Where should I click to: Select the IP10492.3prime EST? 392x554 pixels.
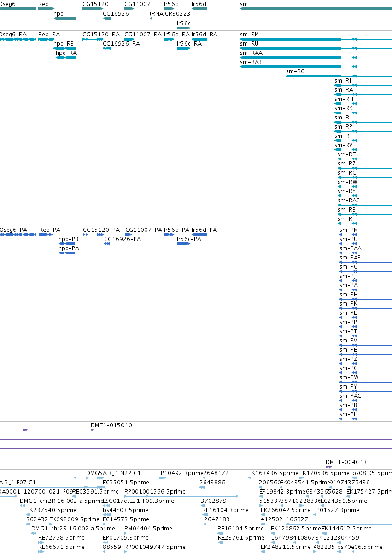[163, 478]
